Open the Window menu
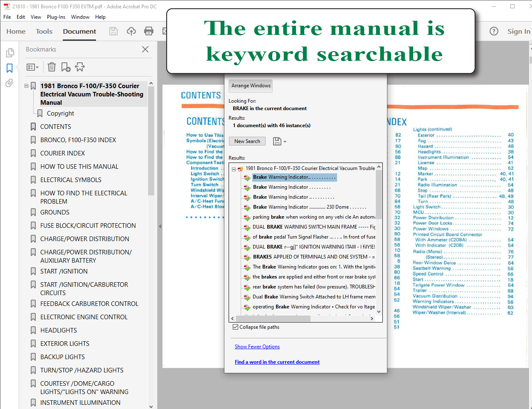The image size is (532, 409). (x=80, y=17)
